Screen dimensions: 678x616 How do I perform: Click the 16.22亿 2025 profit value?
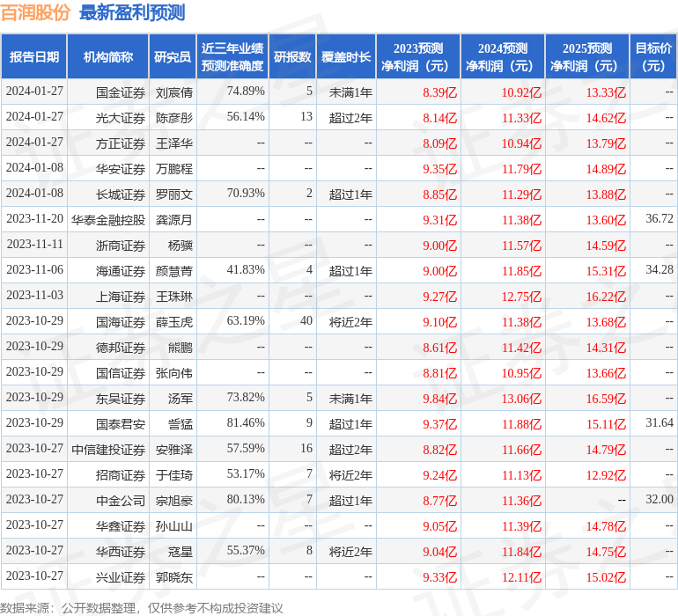tap(606, 297)
